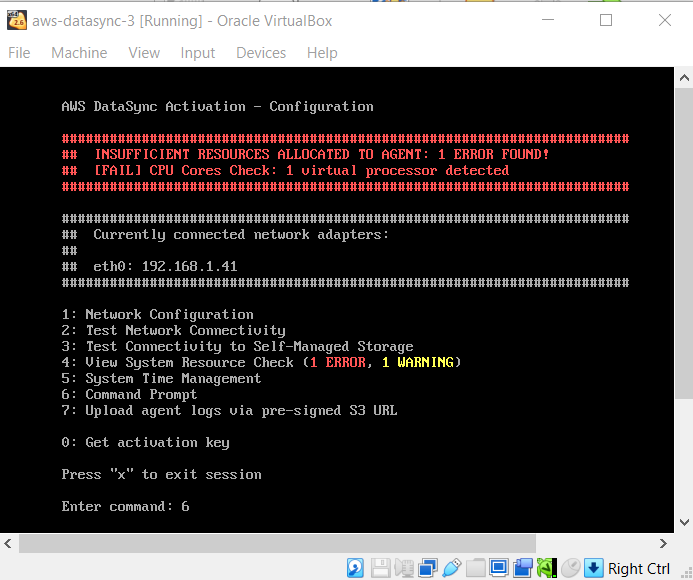Viewport: 693px width, 580px height.
Task: Open the Devices menu
Action: [x=261, y=53]
